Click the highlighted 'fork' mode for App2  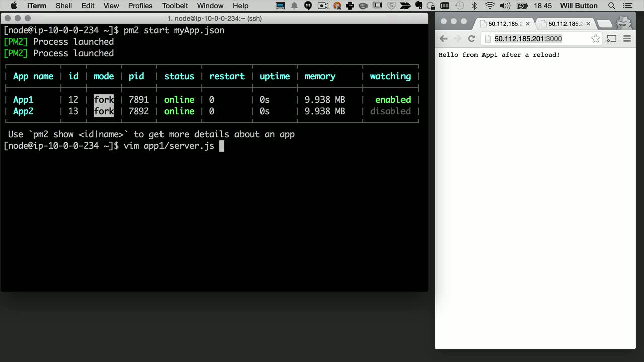coord(104,111)
